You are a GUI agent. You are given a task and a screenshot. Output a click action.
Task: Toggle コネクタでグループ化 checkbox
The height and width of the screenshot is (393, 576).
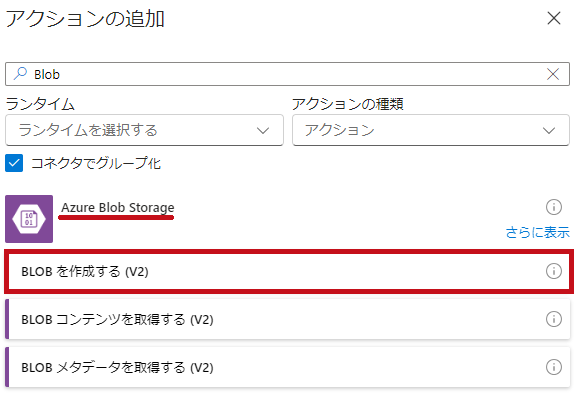pyautogui.click(x=14, y=163)
